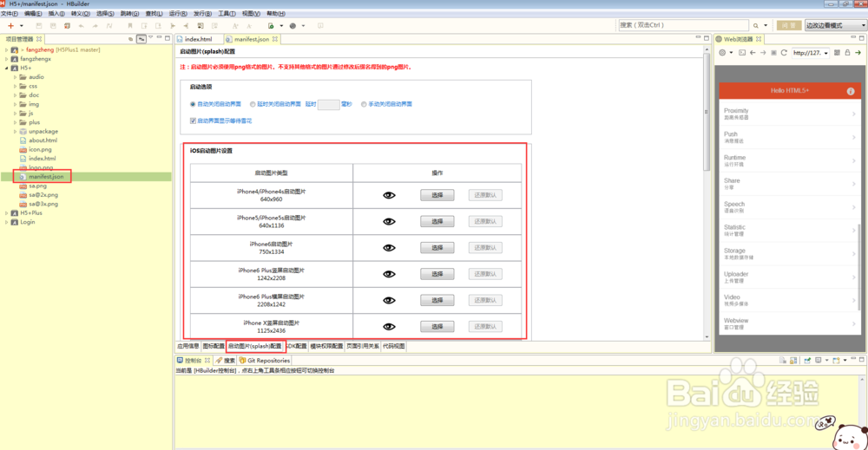
Task: Open the 工具(T) menu
Action: click(227, 13)
